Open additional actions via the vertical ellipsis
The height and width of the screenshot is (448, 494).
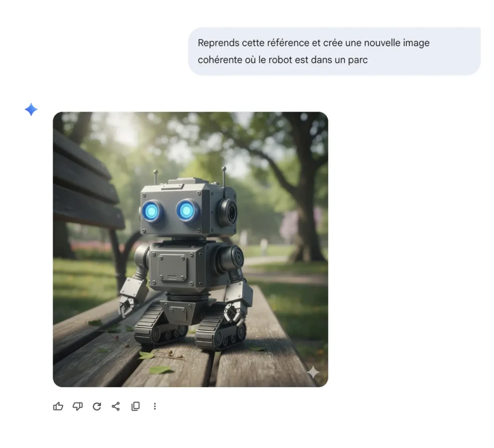[x=155, y=406]
